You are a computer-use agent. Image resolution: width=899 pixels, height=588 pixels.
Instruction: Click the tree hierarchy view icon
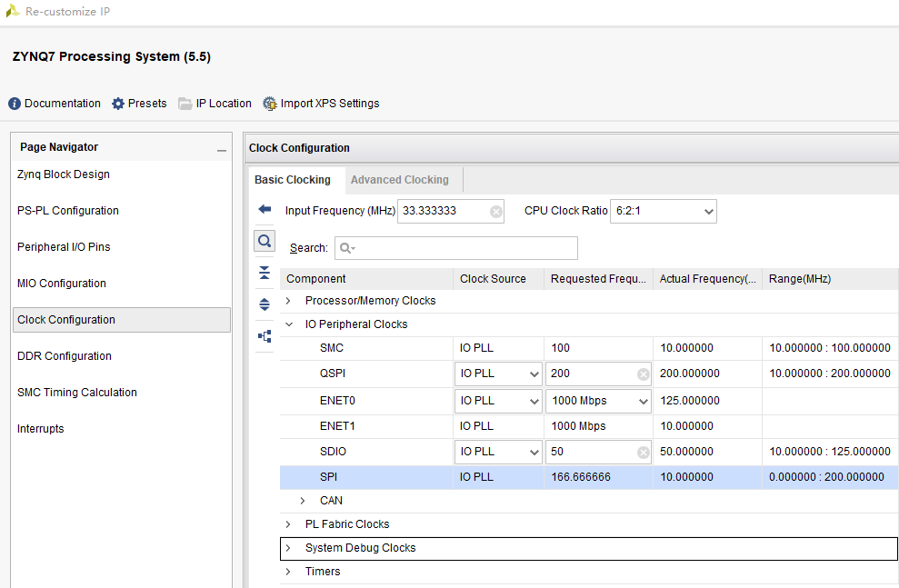point(265,336)
